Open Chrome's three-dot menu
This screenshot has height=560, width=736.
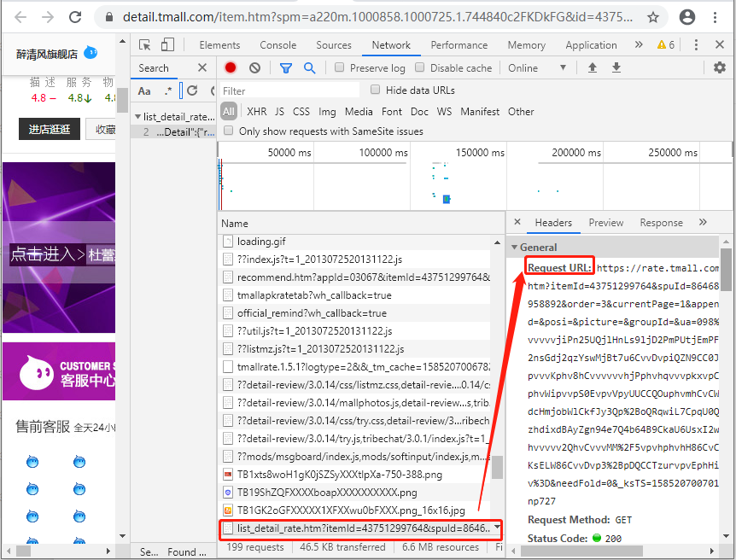(715, 17)
